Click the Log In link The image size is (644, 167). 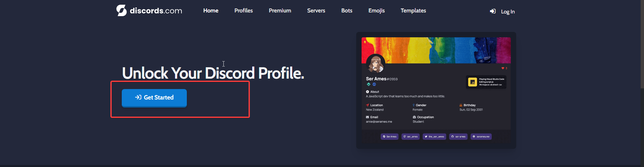(x=507, y=12)
